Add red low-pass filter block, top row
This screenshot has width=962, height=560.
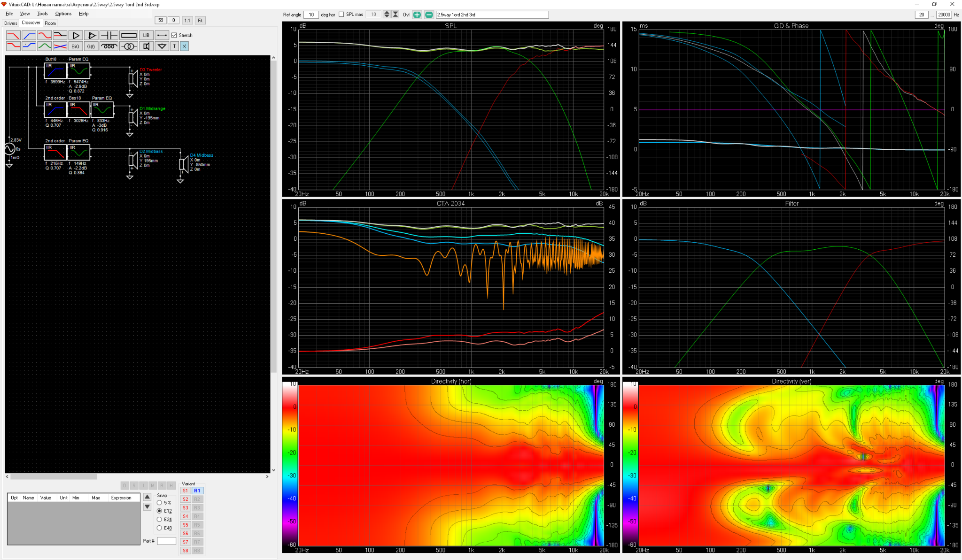tap(13, 35)
